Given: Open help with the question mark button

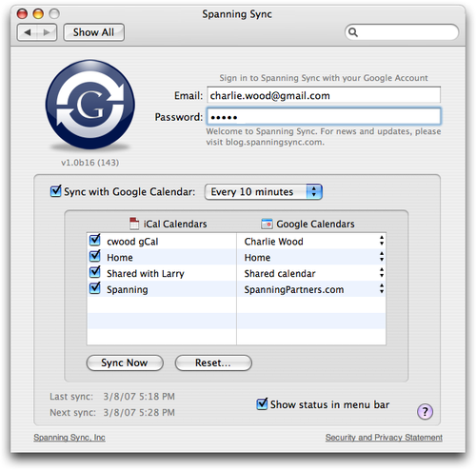Looking at the screenshot, I should click(425, 412).
